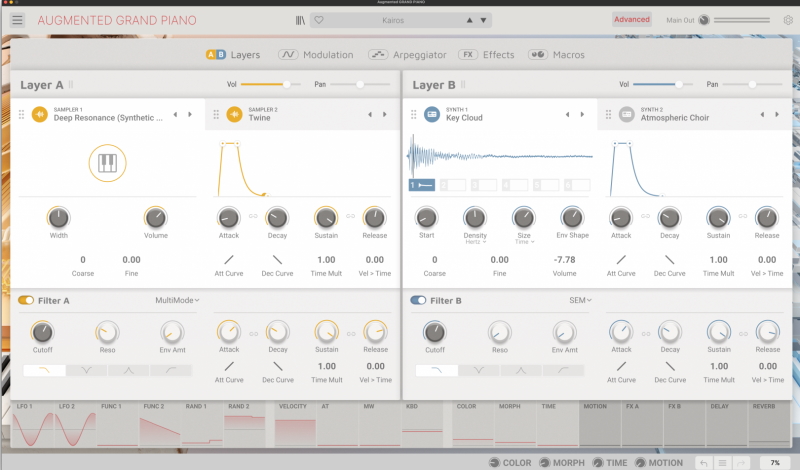
Task: Select next sample for Deep Resonance
Action: [190, 114]
